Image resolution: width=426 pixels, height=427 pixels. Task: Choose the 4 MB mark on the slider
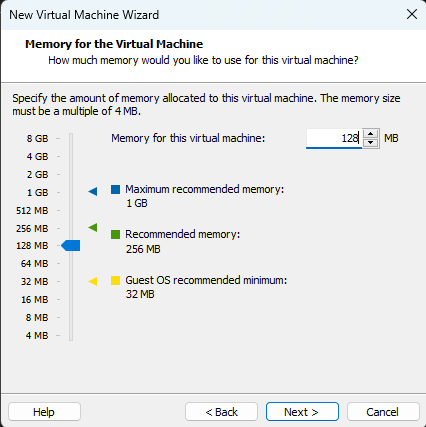click(x=37, y=335)
